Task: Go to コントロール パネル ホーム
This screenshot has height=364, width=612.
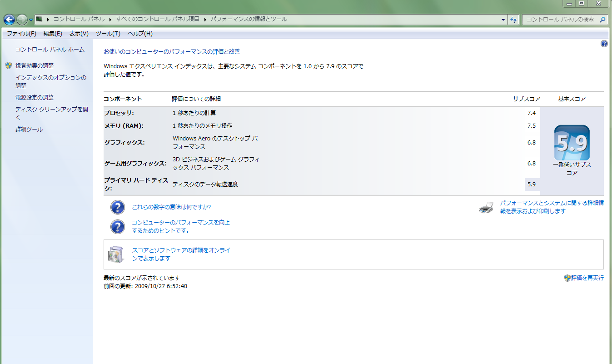Action: [50, 50]
